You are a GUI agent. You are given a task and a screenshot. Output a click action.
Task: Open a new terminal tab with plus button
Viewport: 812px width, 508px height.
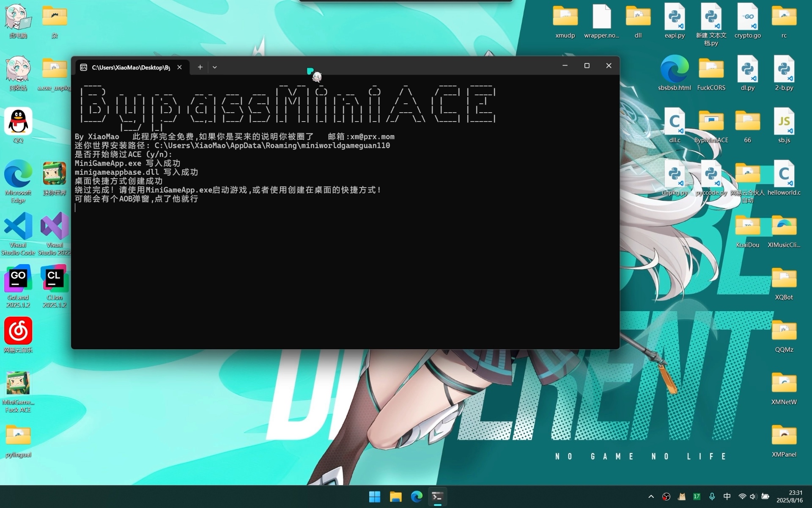coord(200,67)
